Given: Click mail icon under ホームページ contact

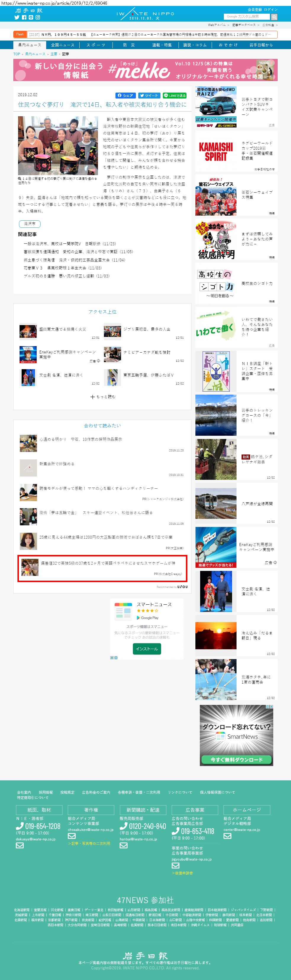Looking at the screenshot, I should [x=227, y=836].
